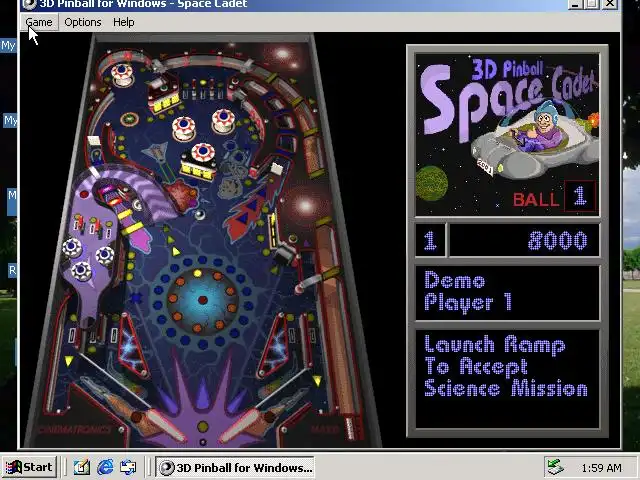Click the network tray icon
640x480 pixels.
tap(555, 467)
